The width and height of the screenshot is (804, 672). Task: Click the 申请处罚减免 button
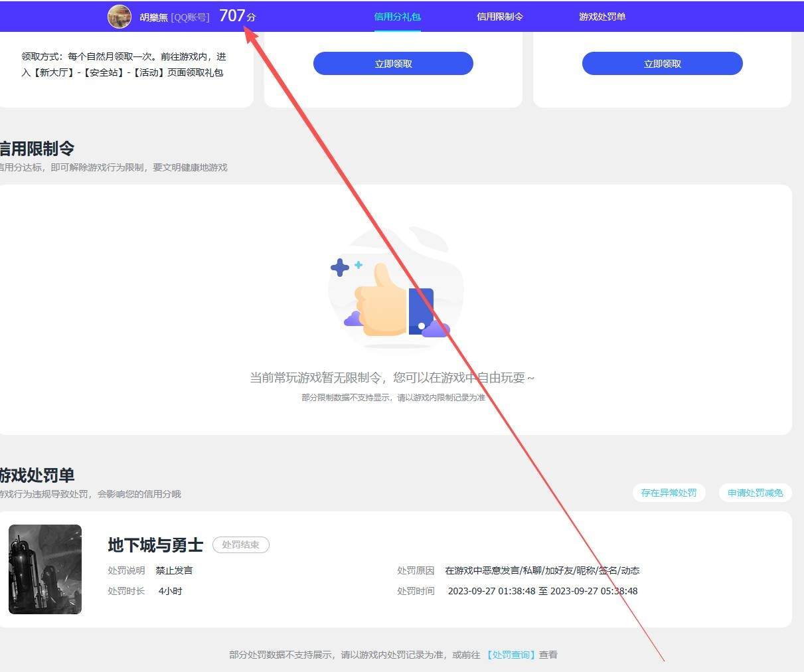click(x=755, y=493)
